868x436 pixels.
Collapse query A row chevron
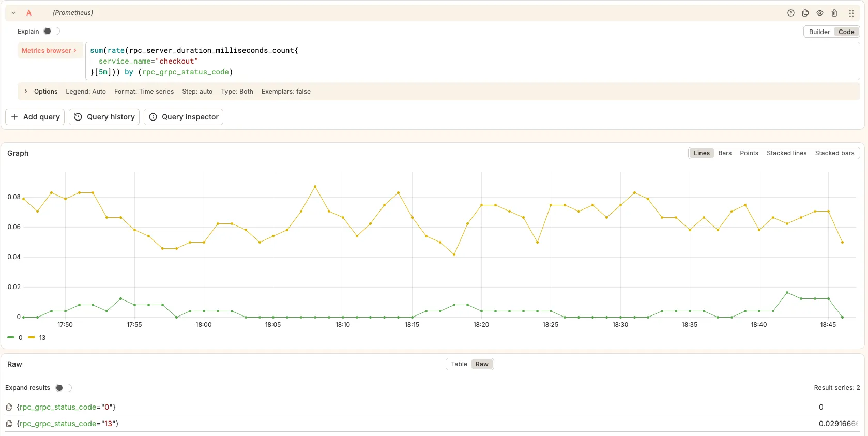pos(13,13)
